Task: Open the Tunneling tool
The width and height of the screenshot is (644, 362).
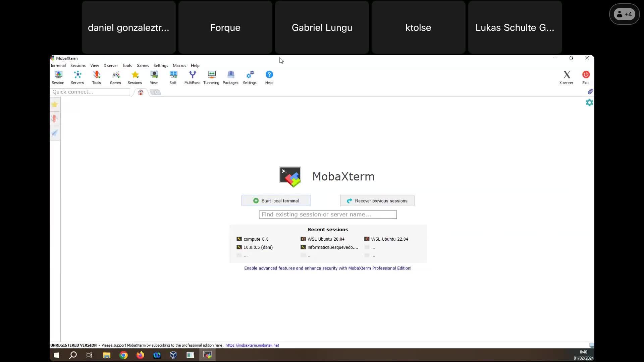Action: tap(211, 77)
